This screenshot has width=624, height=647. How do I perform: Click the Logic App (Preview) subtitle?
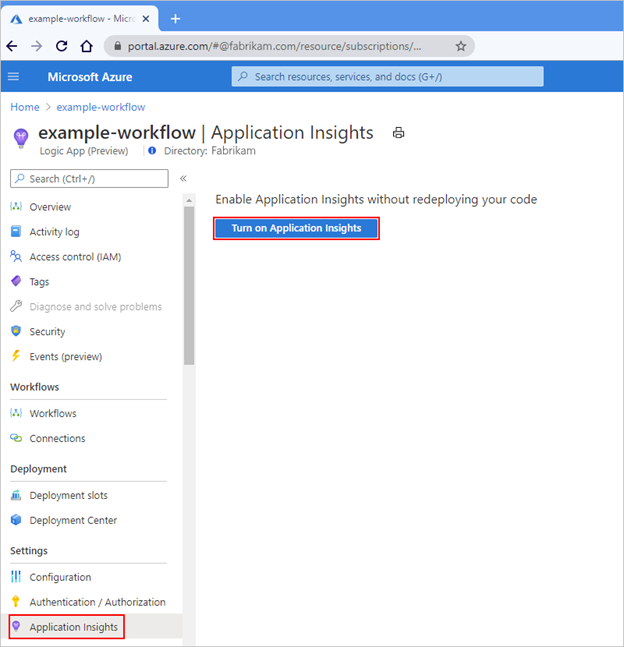[84, 151]
